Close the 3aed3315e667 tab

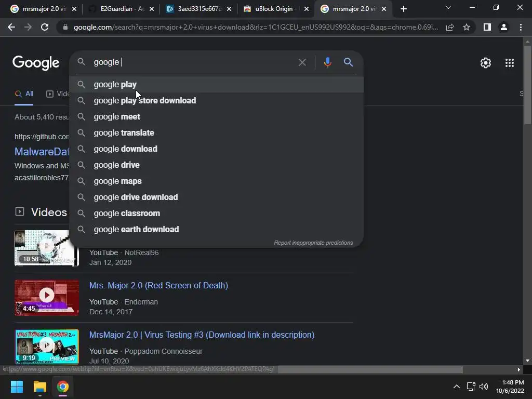click(229, 9)
